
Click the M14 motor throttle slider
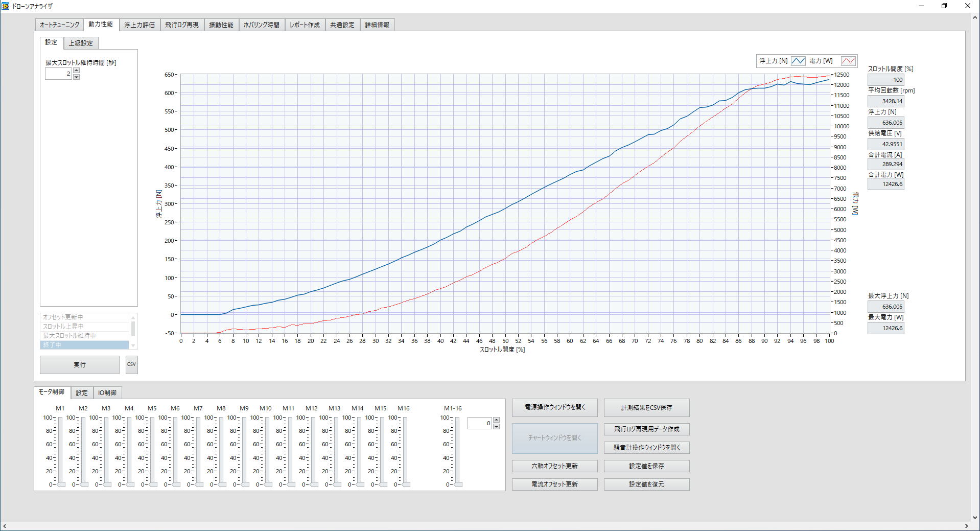[360, 451]
